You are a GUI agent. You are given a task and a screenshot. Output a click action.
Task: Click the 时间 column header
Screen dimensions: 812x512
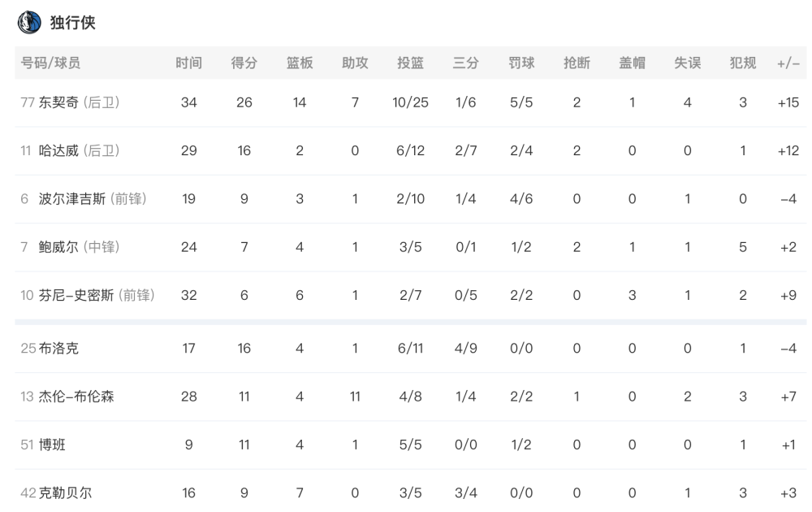pyautogui.click(x=188, y=63)
